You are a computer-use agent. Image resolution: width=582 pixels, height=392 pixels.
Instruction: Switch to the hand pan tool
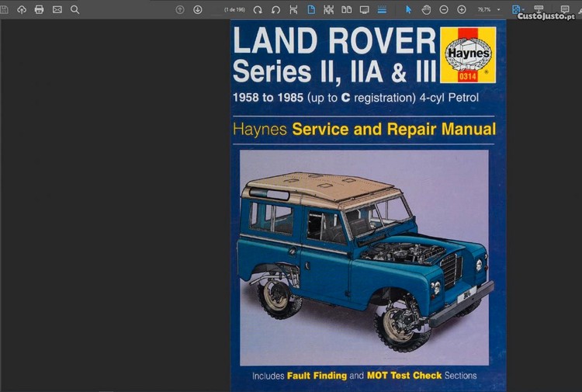(426, 9)
